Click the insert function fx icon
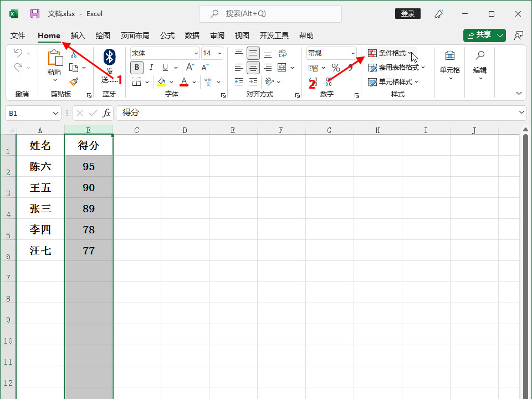 click(x=106, y=113)
